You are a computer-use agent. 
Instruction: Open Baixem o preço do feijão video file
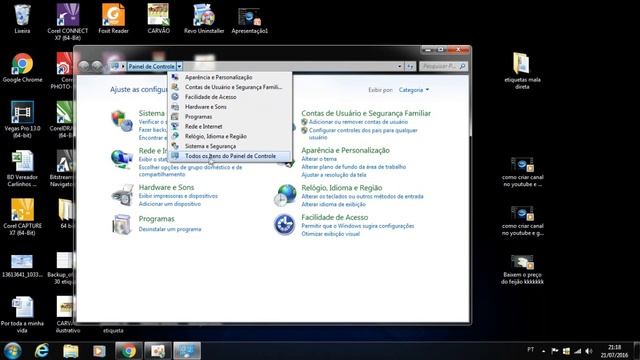(x=522, y=269)
